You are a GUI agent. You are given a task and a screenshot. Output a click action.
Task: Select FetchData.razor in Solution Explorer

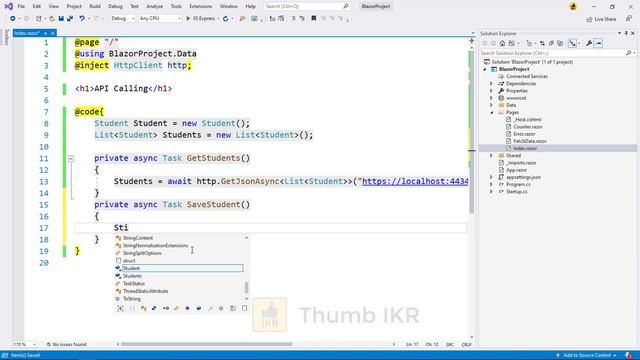pyautogui.click(x=530, y=141)
